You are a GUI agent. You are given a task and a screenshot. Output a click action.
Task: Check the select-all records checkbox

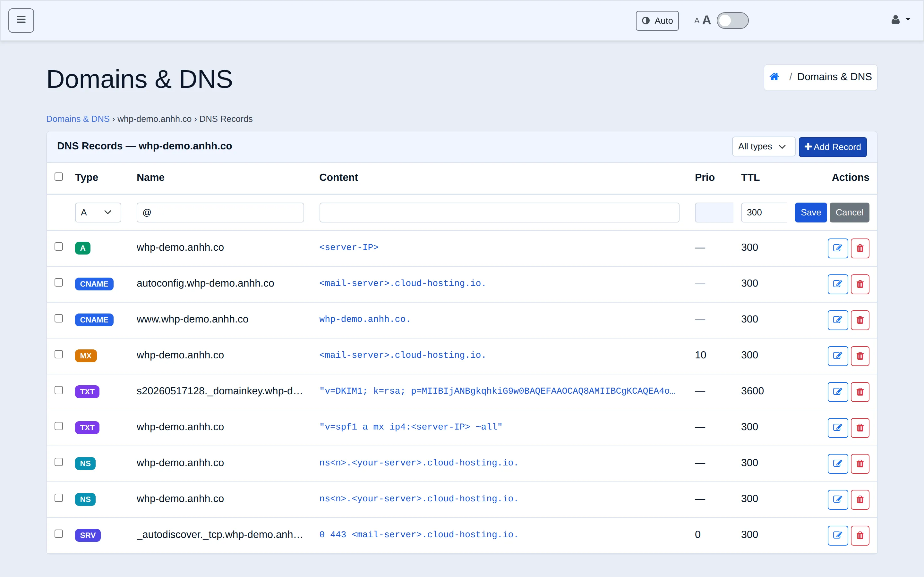[x=58, y=176]
